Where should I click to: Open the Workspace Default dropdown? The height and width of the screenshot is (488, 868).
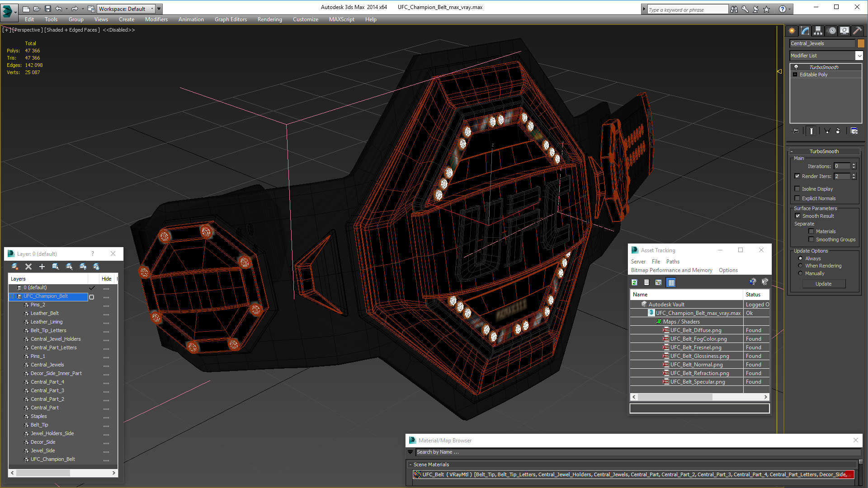tap(126, 9)
